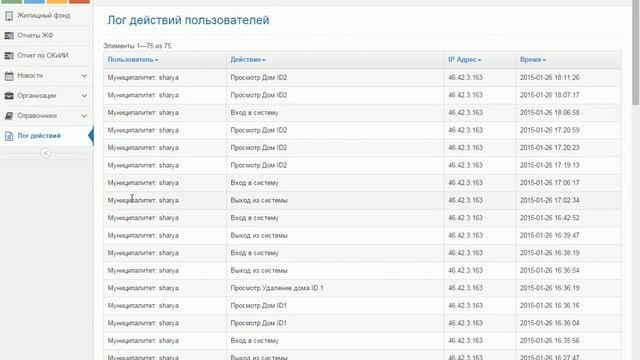This screenshot has width=640, height=360.
Task: Click the IP address in the 16:35:56 row
Action: (465, 341)
